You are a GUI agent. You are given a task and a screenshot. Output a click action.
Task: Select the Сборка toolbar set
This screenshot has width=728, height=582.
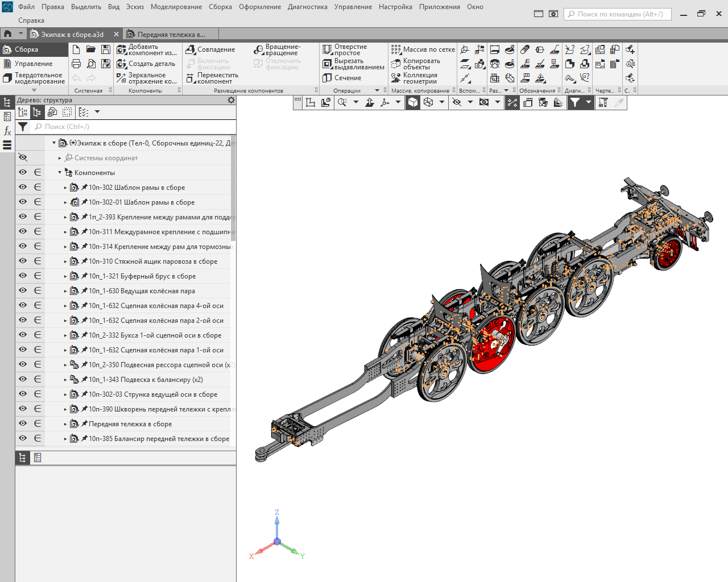34,49
